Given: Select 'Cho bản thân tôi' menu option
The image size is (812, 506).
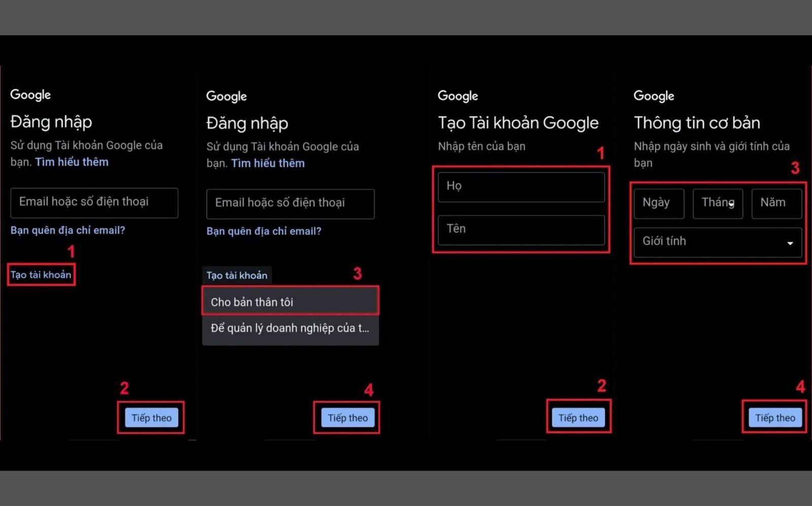Looking at the screenshot, I should (290, 302).
